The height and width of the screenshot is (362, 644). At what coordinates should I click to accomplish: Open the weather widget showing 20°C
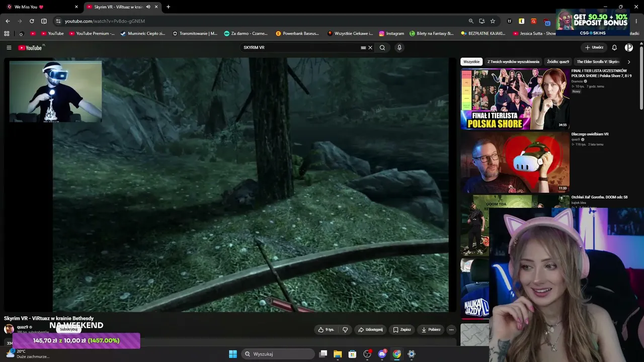(28, 354)
